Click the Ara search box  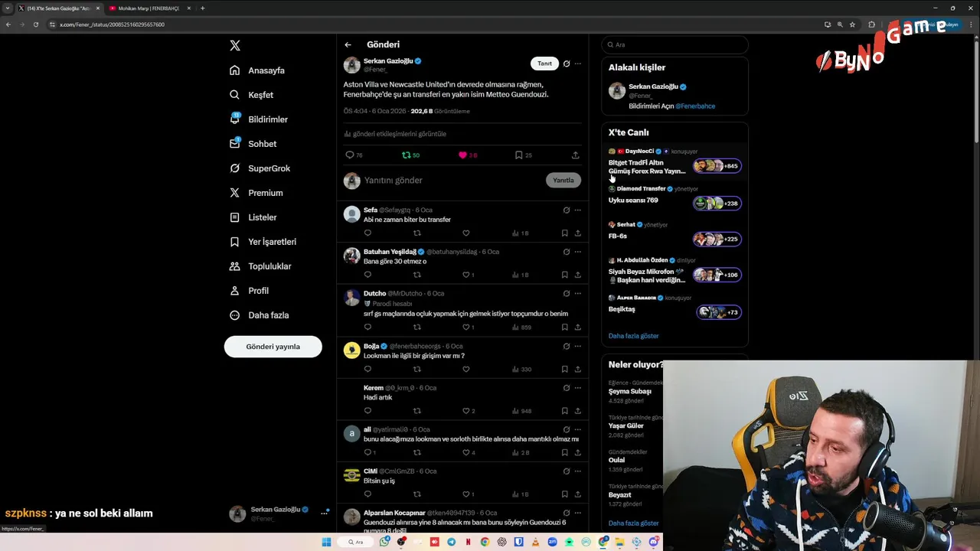point(675,45)
